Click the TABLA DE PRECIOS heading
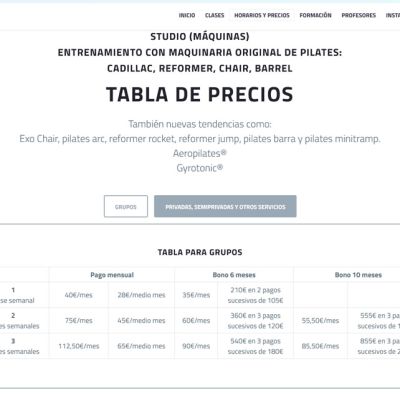The image size is (400, 400). [x=200, y=94]
